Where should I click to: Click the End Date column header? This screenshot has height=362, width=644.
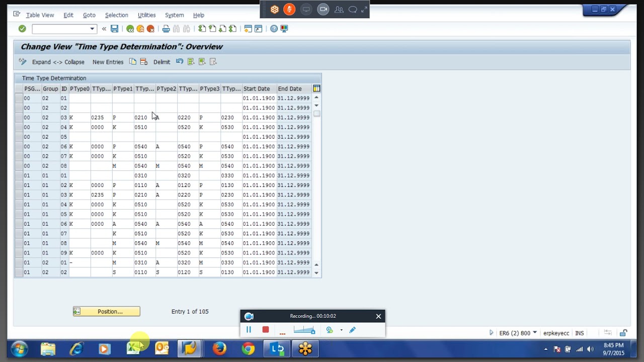[x=294, y=88]
